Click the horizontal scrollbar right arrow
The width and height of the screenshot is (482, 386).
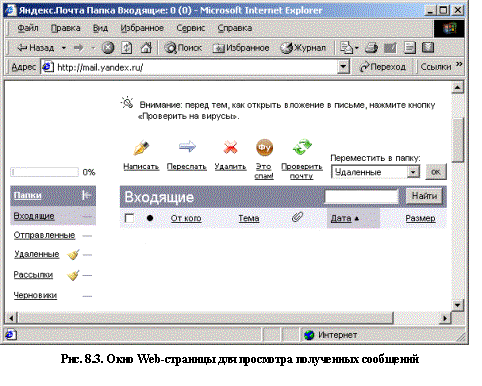(x=445, y=318)
